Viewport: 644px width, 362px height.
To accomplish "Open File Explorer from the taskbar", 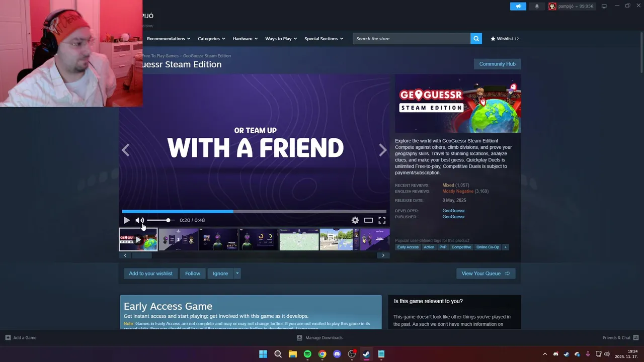I will coord(292,354).
